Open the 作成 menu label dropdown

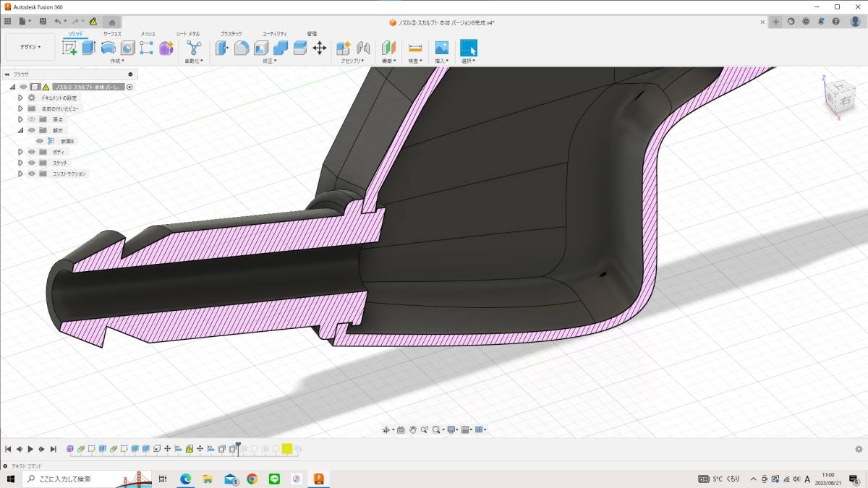(x=116, y=61)
